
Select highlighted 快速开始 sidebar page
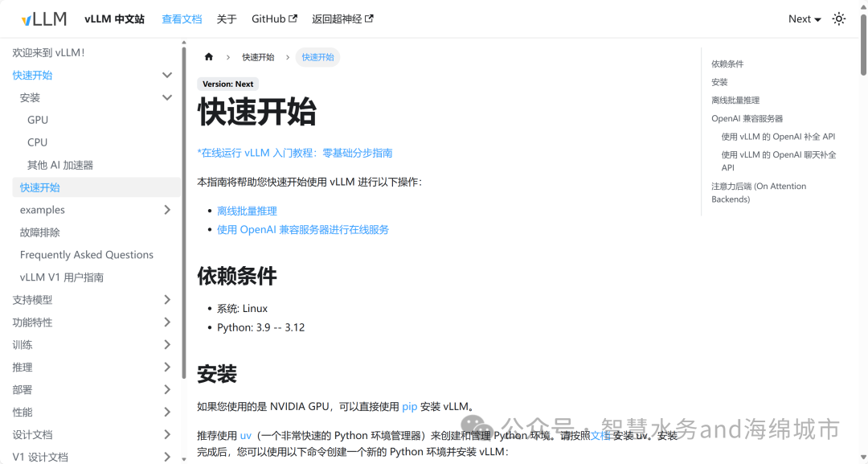coord(96,187)
